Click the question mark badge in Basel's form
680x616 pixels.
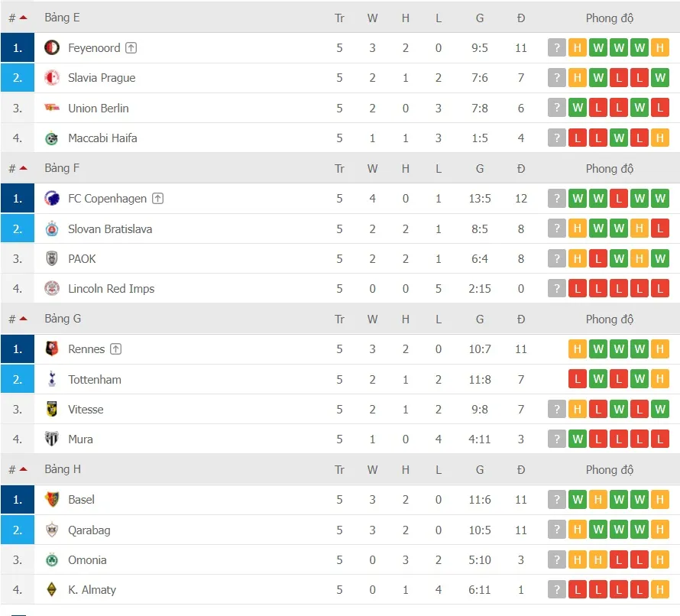[556, 499]
